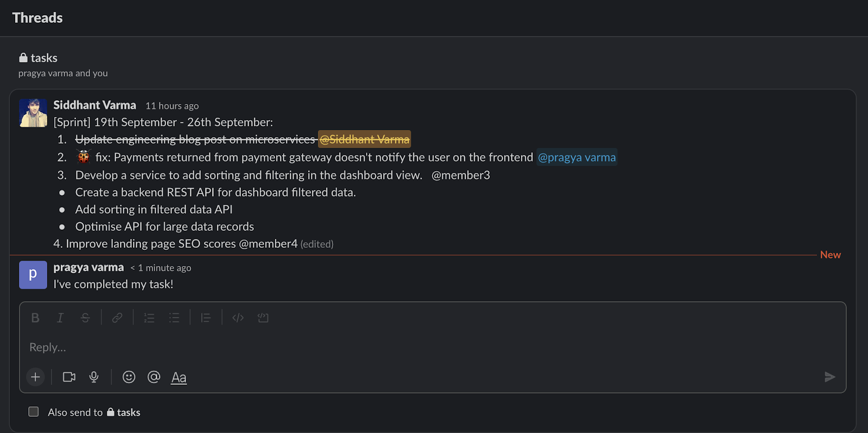Apply blockquote formatting to reply
Viewport: 868px width, 433px height.
pyautogui.click(x=206, y=318)
